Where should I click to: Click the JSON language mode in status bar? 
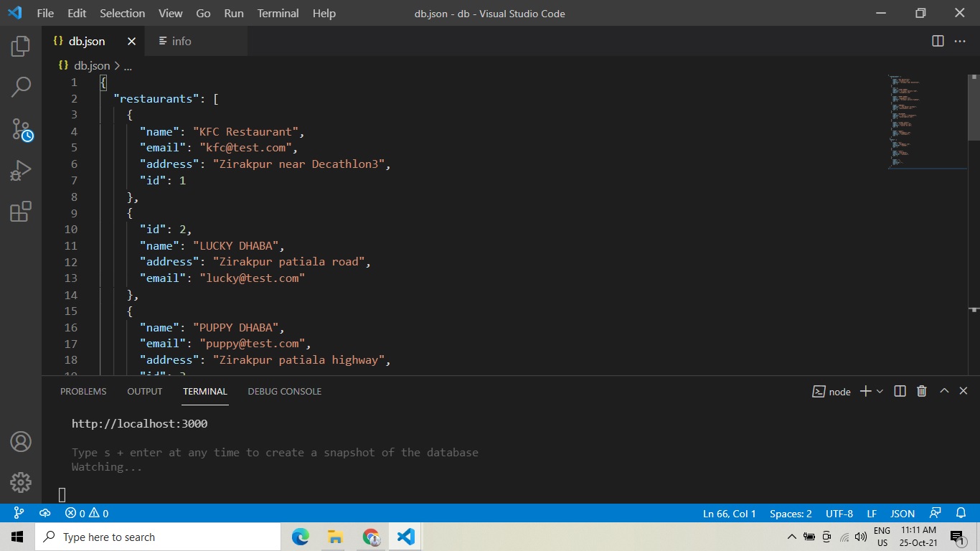(902, 513)
